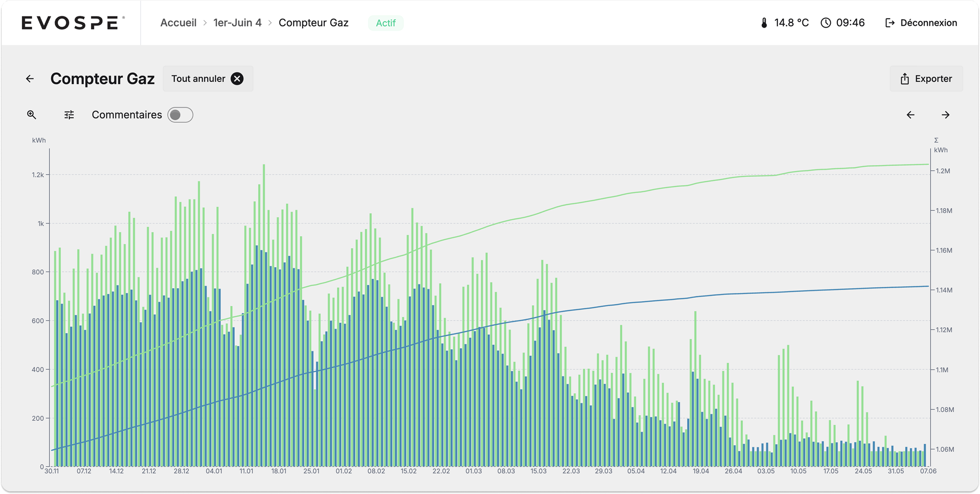Click the thermometer temperature icon
Image resolution: width=980 pixels, height=494 pixels.
[764, 23]
